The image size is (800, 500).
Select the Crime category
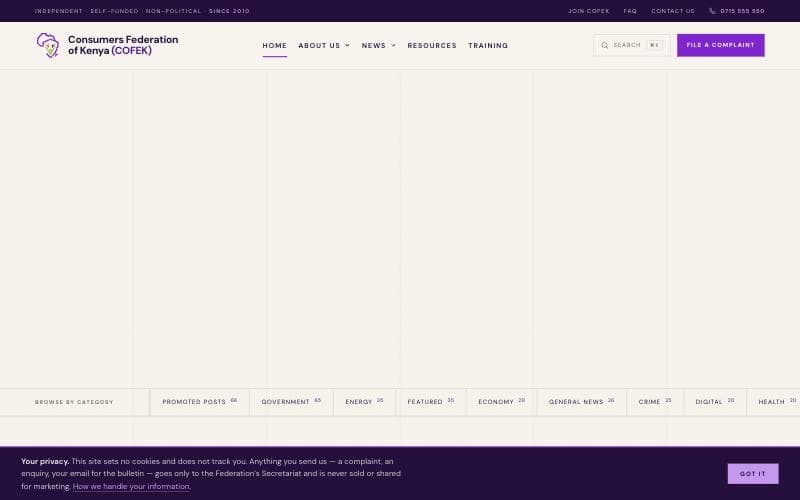click(655, 402)
